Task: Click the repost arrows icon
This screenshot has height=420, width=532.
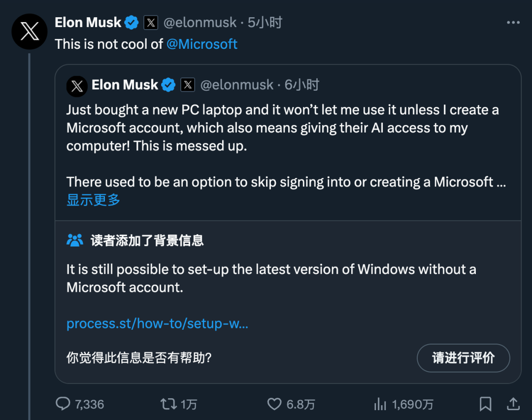Action: point(169,404)
